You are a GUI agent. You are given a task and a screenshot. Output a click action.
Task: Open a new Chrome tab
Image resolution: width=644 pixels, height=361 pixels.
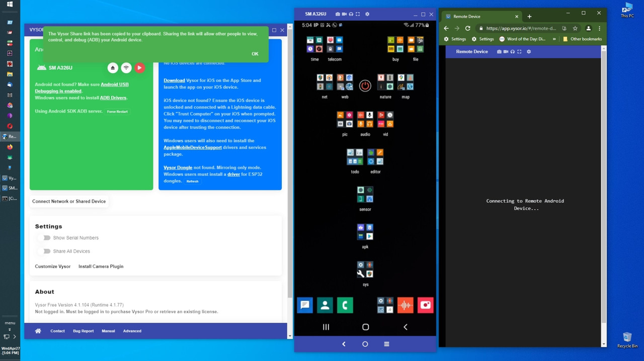coord(529,16)
